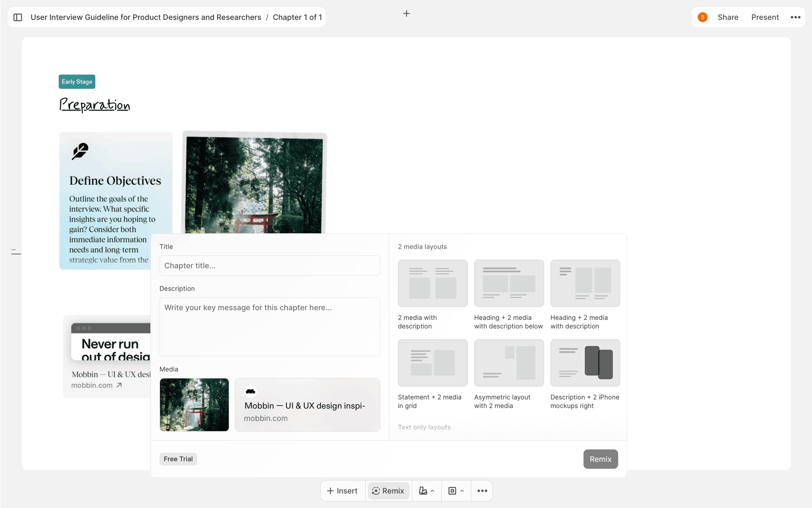Viewport: 812px width, 508px height.
Task: Click the Early Stage tag
Action: [77, 82]
